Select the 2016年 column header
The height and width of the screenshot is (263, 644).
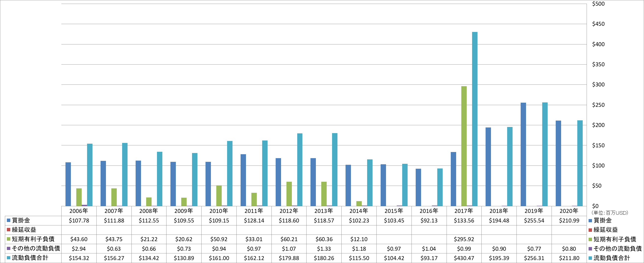click(429, 211)
